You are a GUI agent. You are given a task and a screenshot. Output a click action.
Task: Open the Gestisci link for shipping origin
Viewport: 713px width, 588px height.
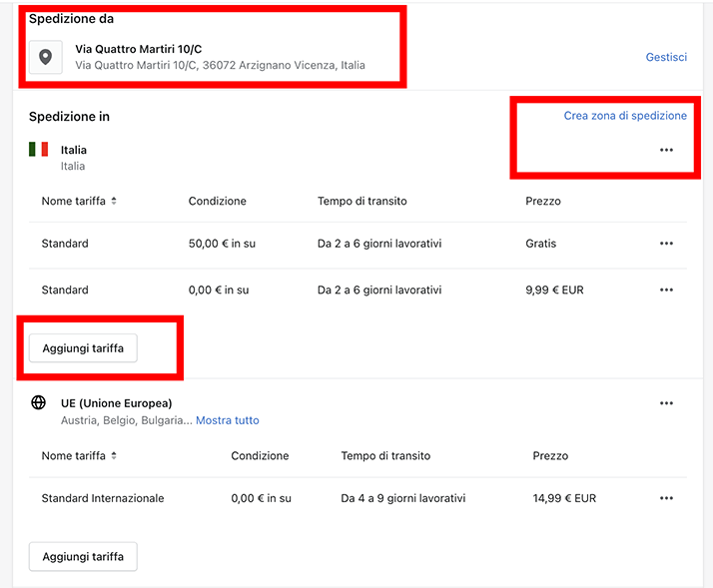666,57
